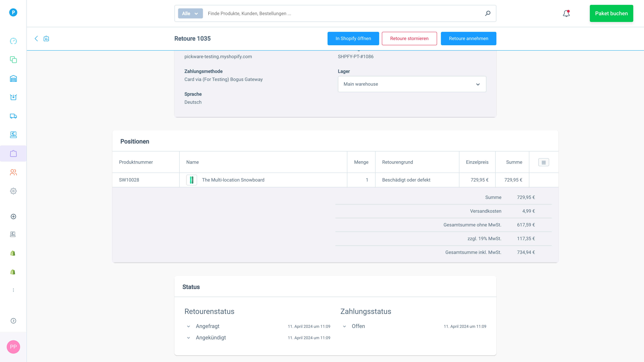
Task: Open the customers sidebar icon
Action: 13,172
